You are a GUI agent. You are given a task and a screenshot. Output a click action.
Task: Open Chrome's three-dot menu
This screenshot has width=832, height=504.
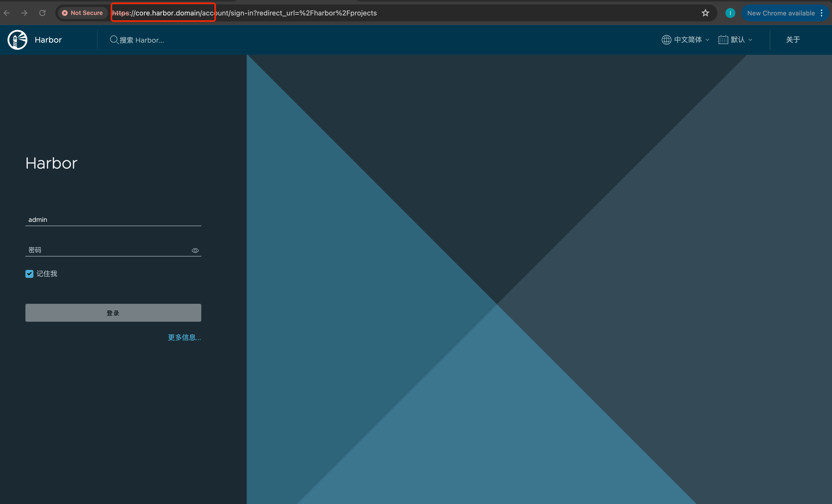tap(822, 13)
